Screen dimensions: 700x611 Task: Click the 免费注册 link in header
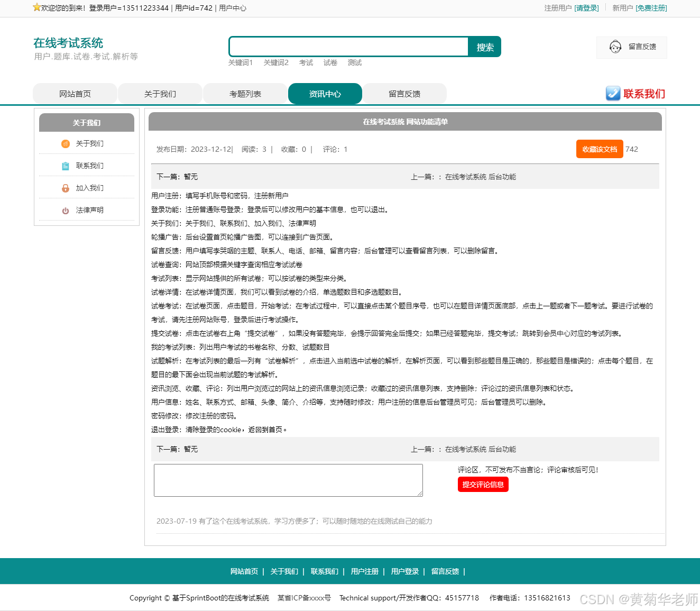tap(651, 8)
